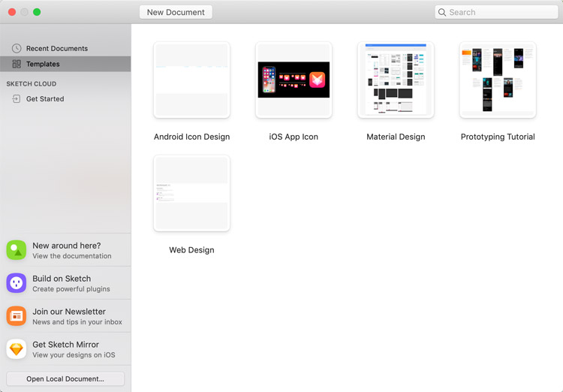563x392 pixels.
Task: Click the Android Icon Design label
Action: tap(191, 137)
